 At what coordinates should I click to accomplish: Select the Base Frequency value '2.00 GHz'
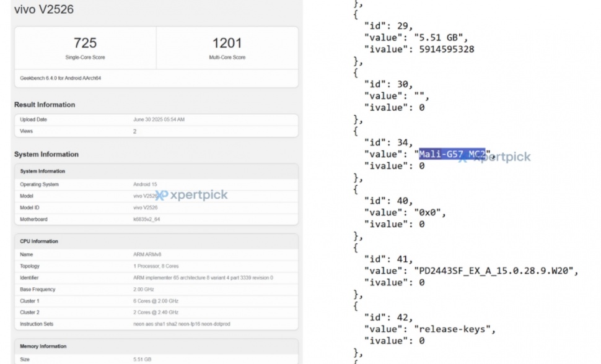143,289
